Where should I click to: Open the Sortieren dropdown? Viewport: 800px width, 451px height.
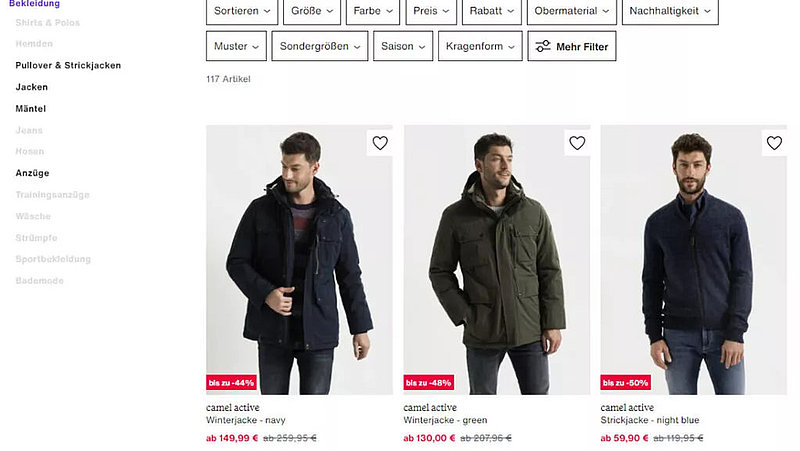coord(243,11)
